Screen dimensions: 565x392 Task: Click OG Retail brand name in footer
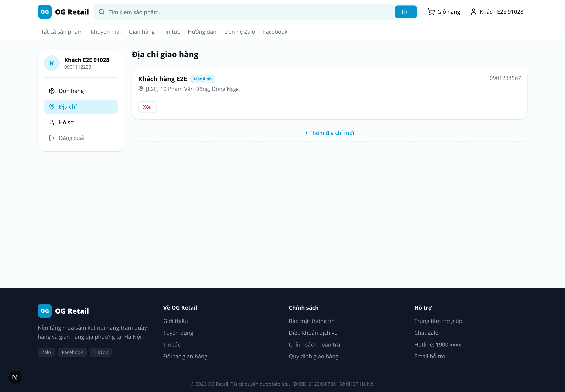point(72,311)
